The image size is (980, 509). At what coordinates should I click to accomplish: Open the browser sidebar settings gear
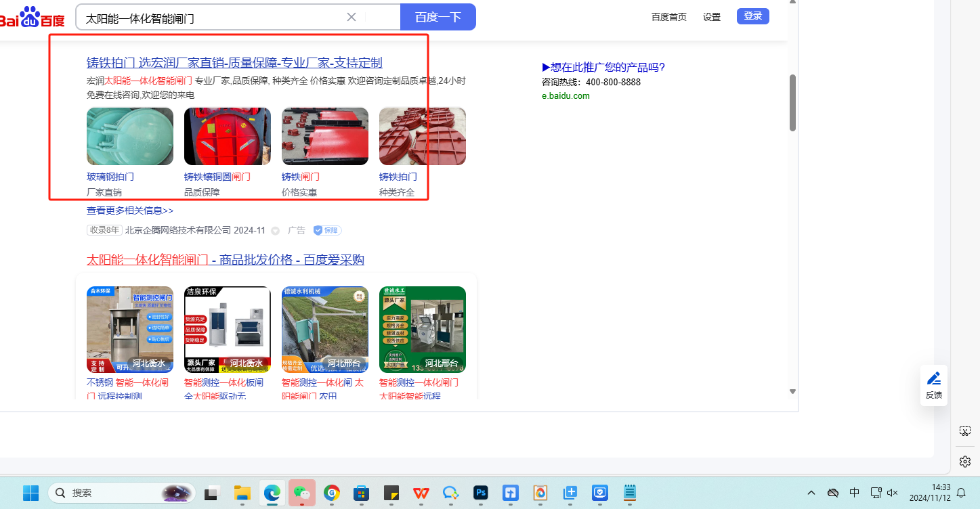tap(965, 462)
